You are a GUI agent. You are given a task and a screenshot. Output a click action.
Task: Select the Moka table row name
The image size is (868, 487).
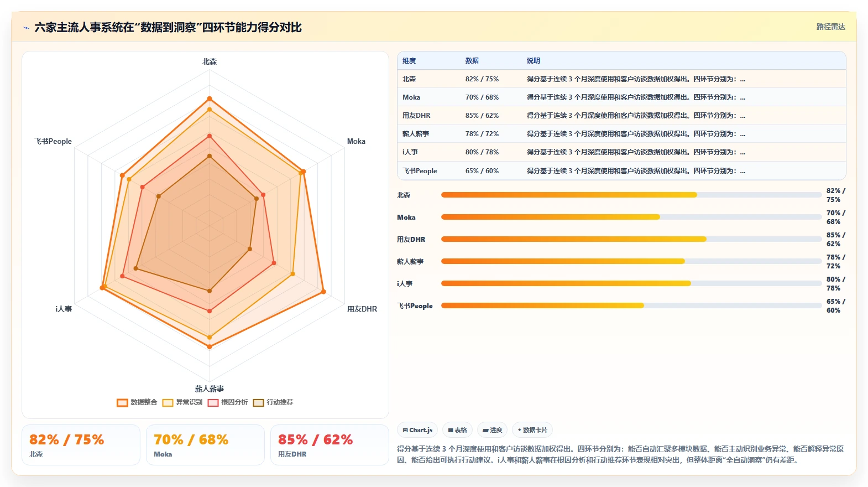click(x=411, y=97)
